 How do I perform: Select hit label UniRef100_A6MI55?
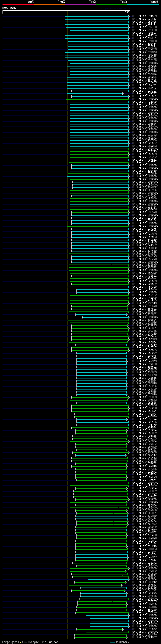pos(144,287)
